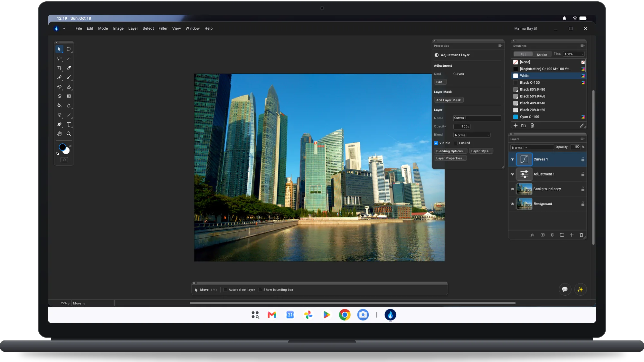Uncheck the Visible checkbox

pos(436,143)
